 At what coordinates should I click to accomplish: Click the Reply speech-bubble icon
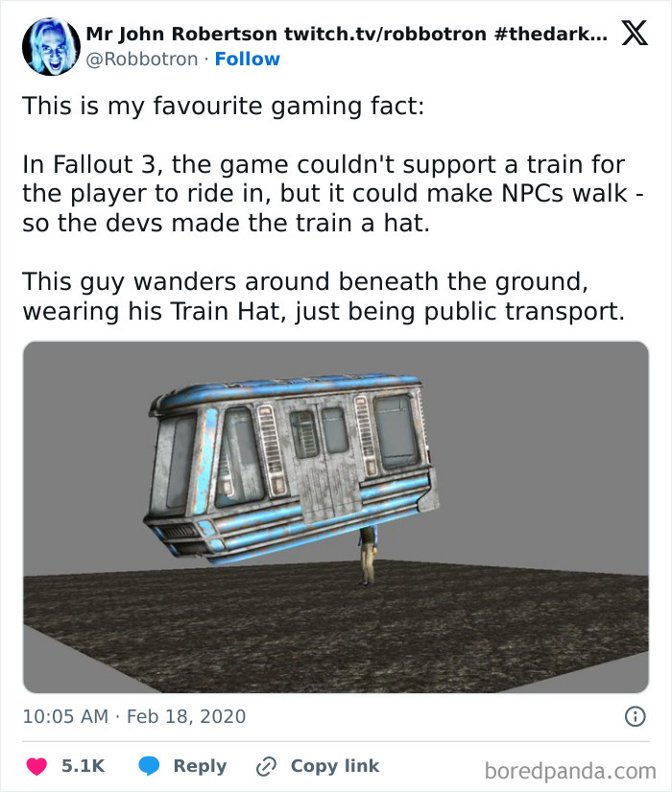[x=149, y=766]
